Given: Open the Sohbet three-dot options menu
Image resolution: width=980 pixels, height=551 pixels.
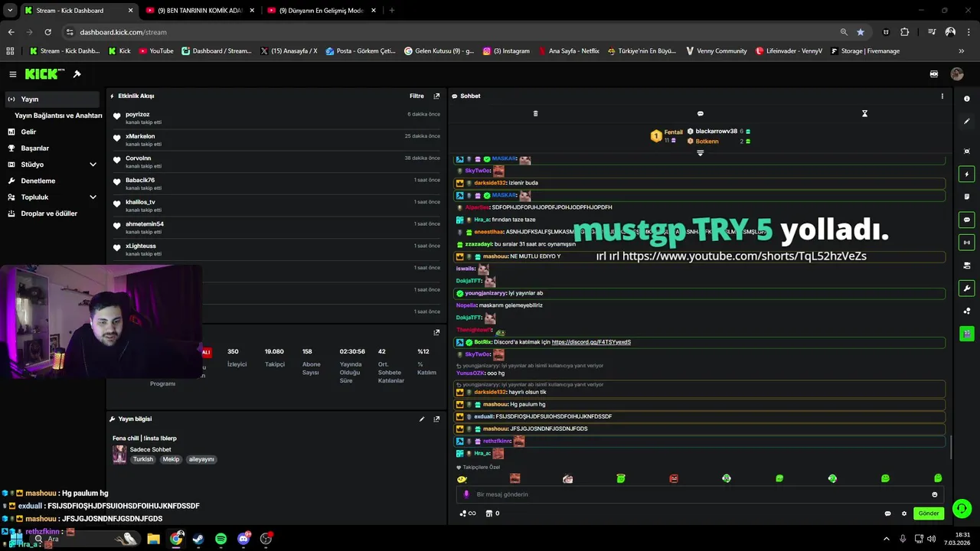Looking at the screenshot, I should (x=942, y=96).
